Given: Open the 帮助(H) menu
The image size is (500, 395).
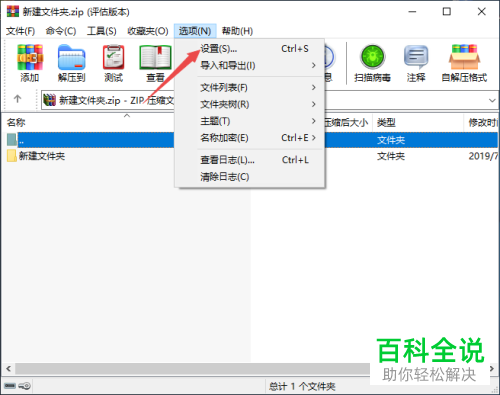Looking at the screenshot, I should tap(237, 31).
